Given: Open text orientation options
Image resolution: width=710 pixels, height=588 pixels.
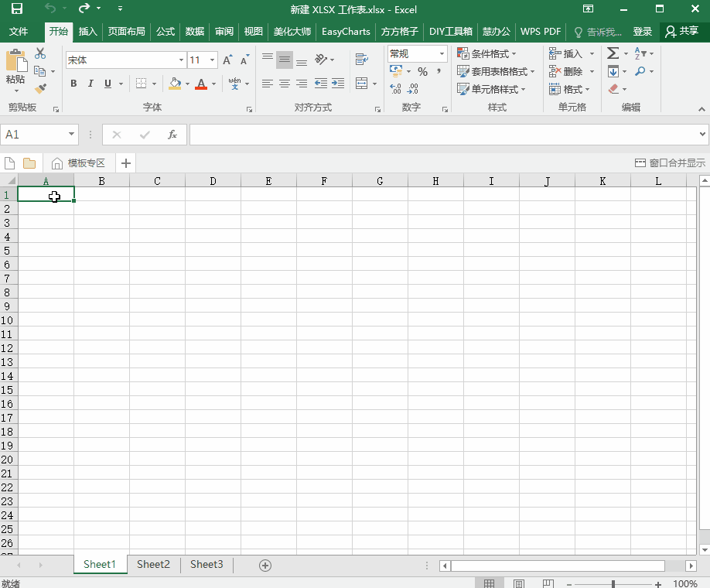Looking at the screenshot, I should 321,60.
